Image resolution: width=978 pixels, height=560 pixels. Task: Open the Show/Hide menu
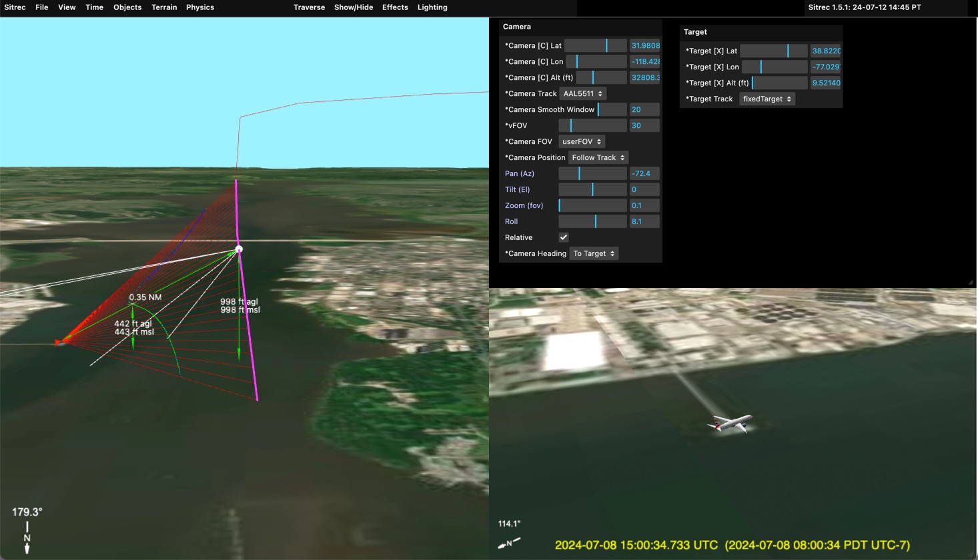(354, 7)
